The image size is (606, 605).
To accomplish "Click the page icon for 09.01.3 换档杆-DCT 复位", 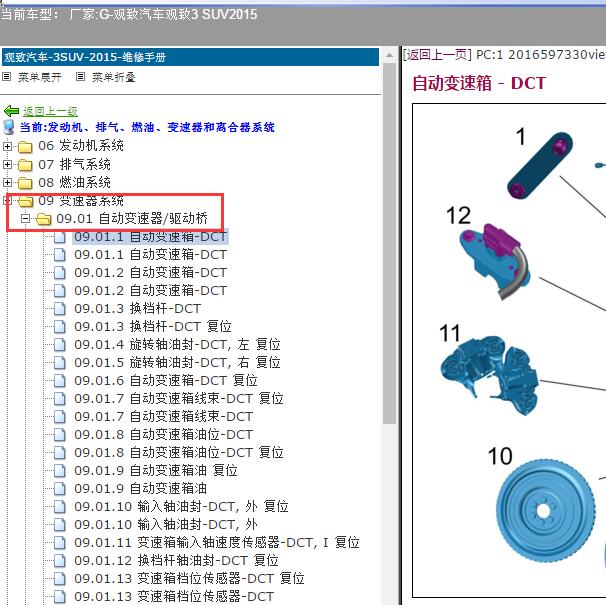I will (x=60, y=327).
